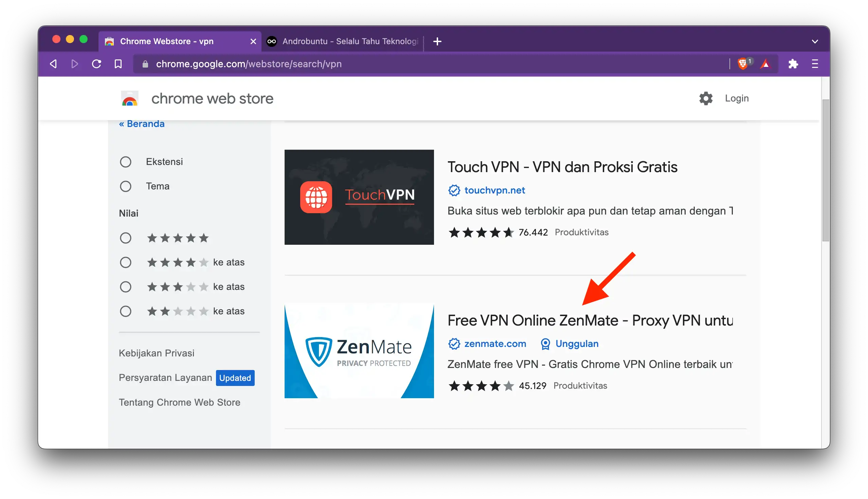Viewport: 868px width, 499px height.
Task: Open the touchvpn.net publisher link
Action: click(495, 190)
